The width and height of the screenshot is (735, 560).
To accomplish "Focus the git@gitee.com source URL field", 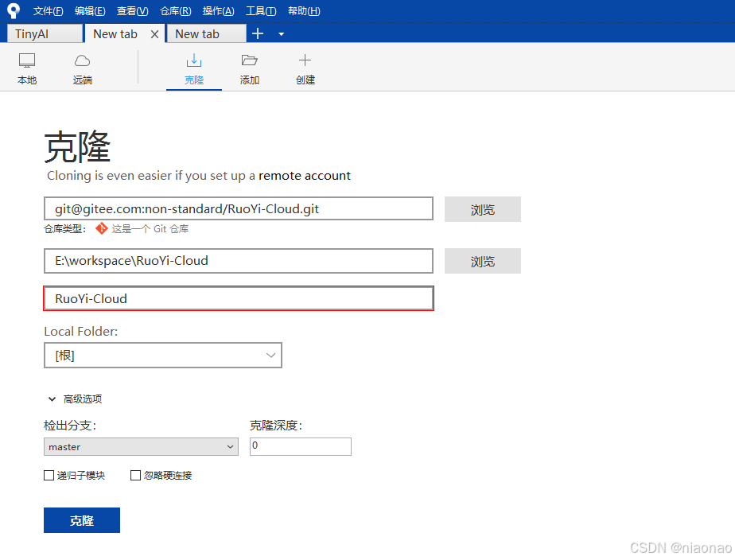I will 239,208.
